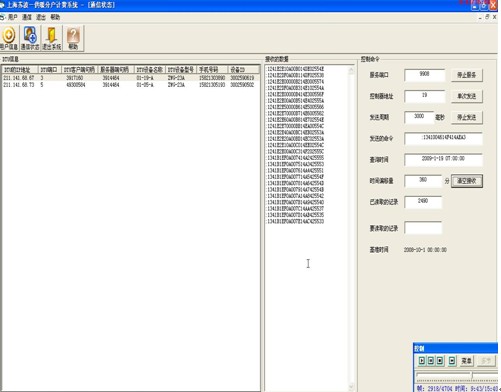The width and height of the screenshot is (501, 392).
Task: Click the 查询时间 date-time field
Action: (443, 160)
